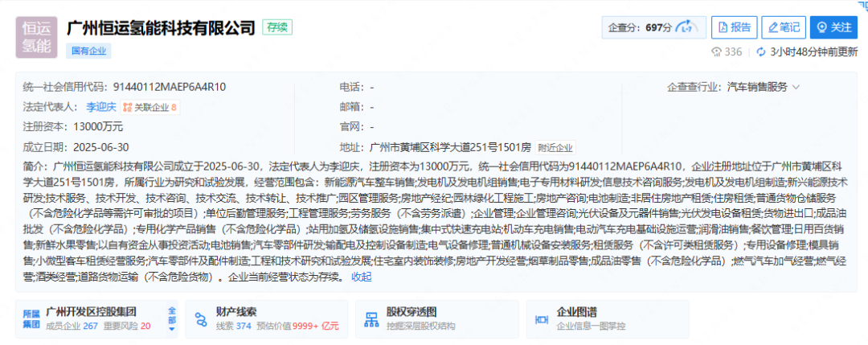This screenshot has height=345, width=868.
Task: Click the 存续 status tag
Action: click(277, 27)
